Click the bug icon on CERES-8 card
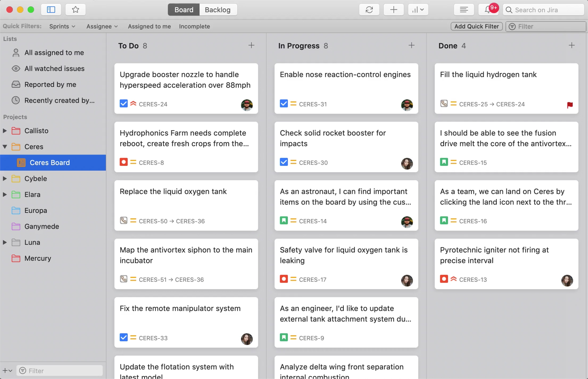This screenshot has height=379, width=588. tap(123, 162)
